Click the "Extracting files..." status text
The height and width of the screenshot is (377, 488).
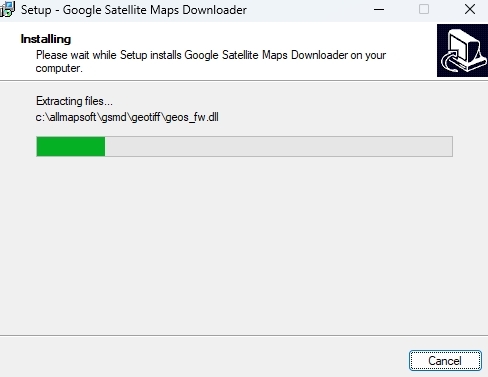[74, 101]
